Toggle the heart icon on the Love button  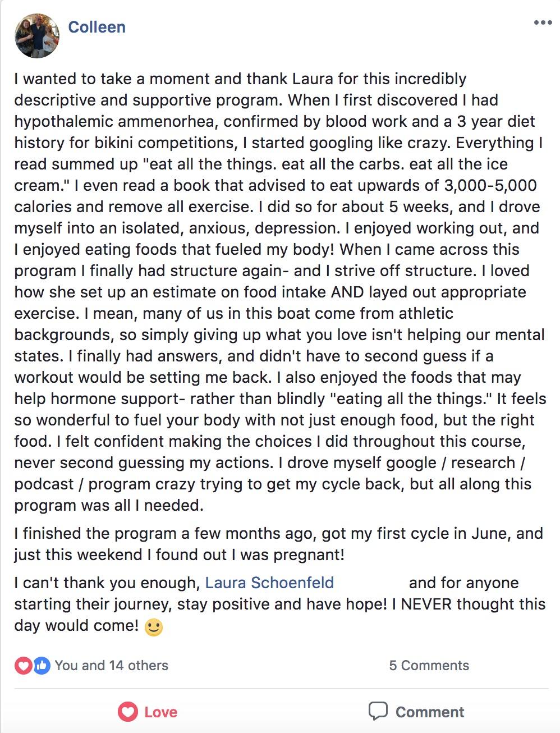[127, 712]
